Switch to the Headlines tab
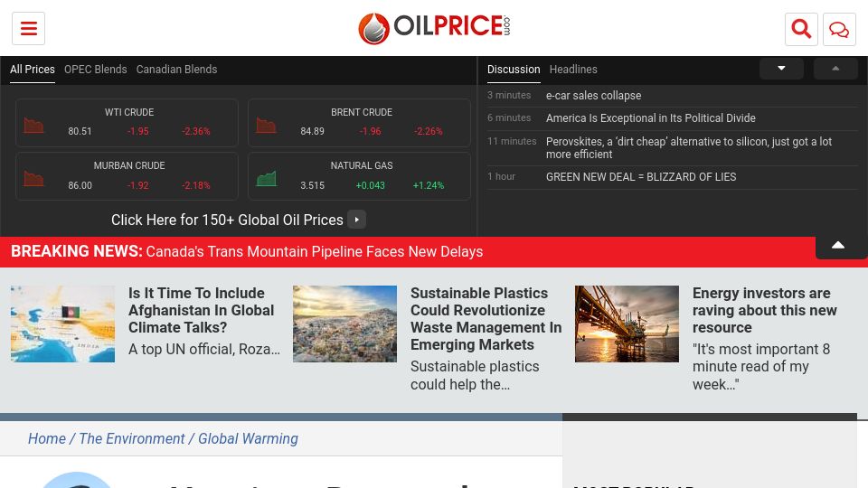 coord(573,70)
